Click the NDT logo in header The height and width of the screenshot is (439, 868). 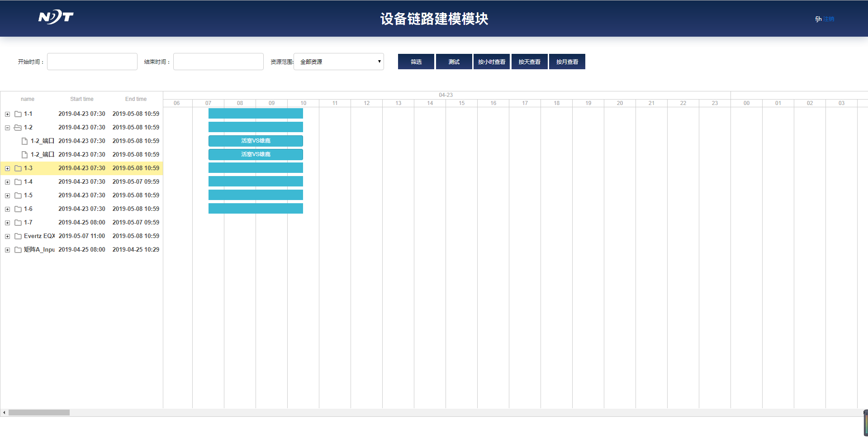pos(56,17)
